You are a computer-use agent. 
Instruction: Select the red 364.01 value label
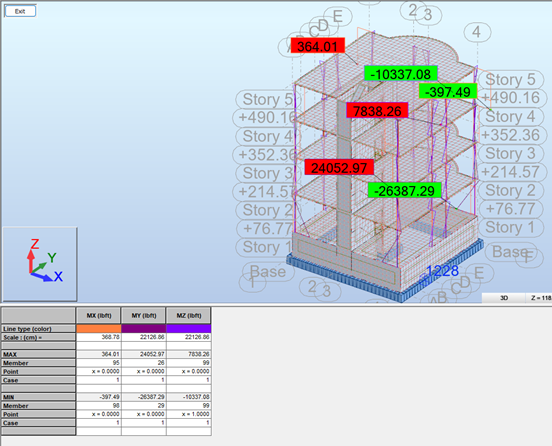318,46
